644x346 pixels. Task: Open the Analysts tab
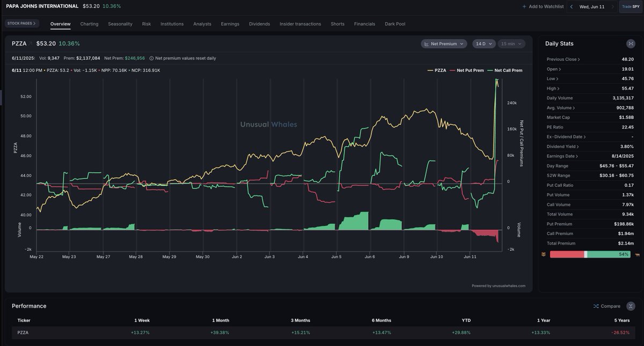coord(202,24)
